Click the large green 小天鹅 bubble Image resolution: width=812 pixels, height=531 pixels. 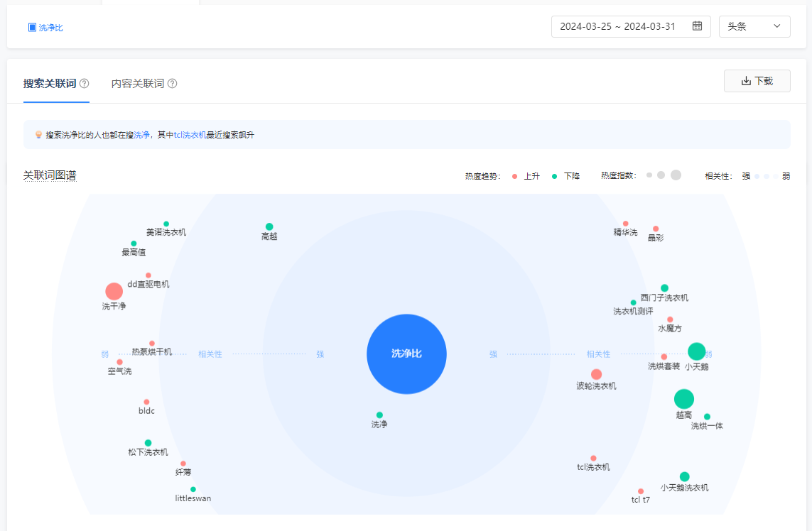pyautogui.click(x=696, y=351)
